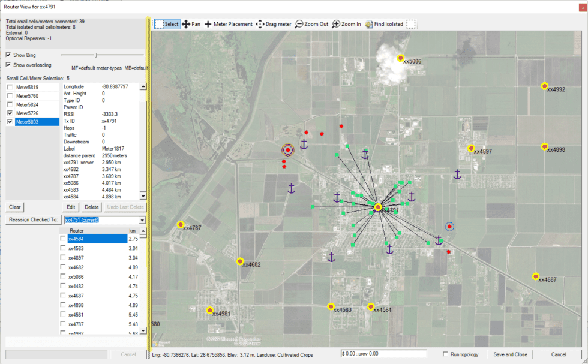The height and width of the screenshot is (364, 588).
Task: Enable the Run topology option
Action: [x=447, y=353]
